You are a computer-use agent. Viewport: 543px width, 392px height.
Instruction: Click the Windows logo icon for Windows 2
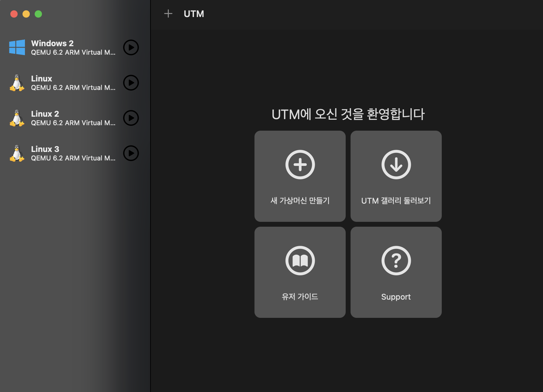17,47
